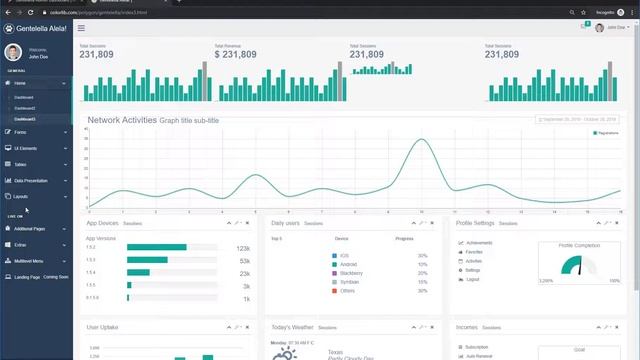Open Landing Page Coming Soon item

click(36, 277)
